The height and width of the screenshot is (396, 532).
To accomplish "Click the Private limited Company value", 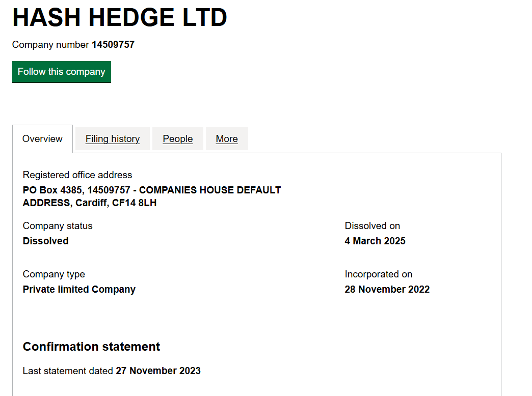I will tap(79, 290).
